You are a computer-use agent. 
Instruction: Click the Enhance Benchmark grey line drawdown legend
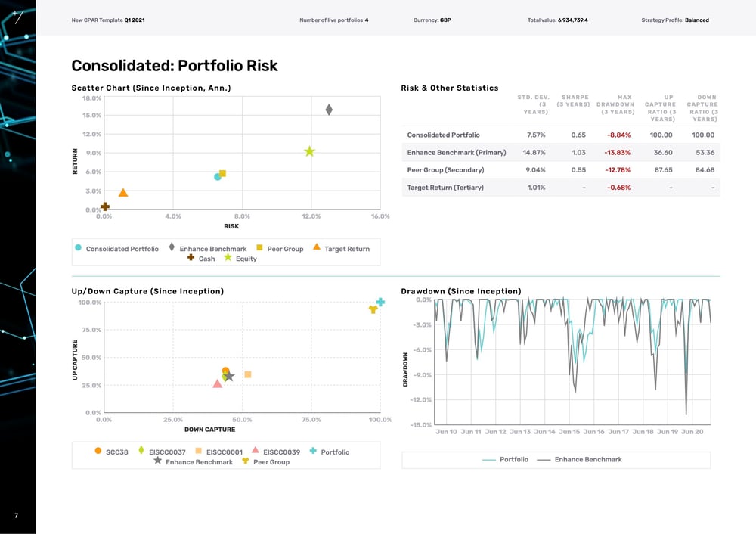(579, 459)
